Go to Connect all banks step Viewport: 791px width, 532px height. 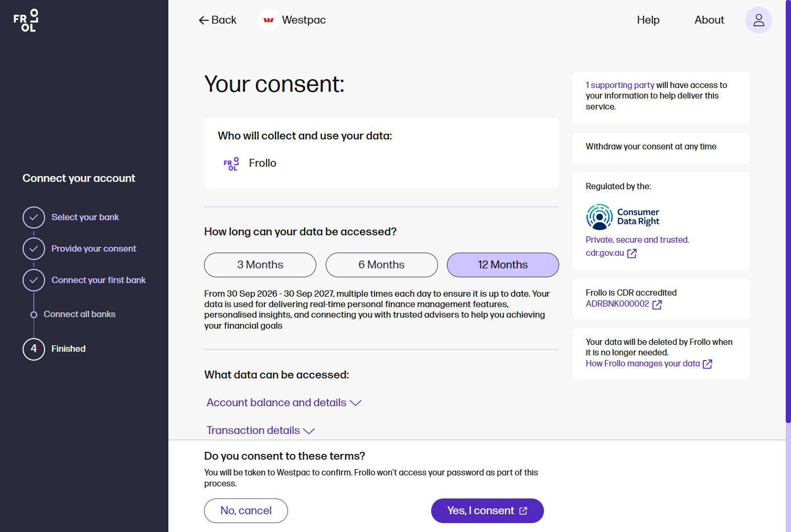(x=80, y=314)
